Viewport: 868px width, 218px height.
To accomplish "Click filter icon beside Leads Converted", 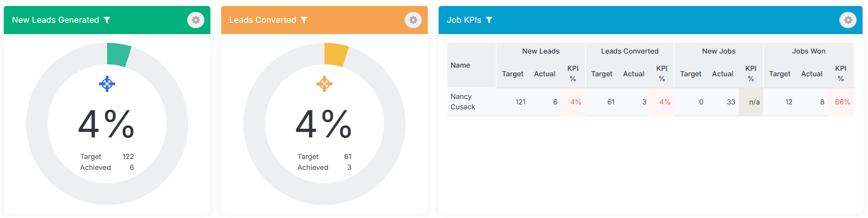I will pos(304,20).
